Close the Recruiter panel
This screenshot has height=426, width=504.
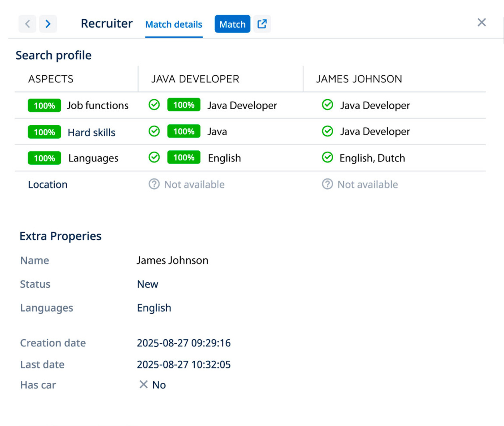click(x=482, y=22)
